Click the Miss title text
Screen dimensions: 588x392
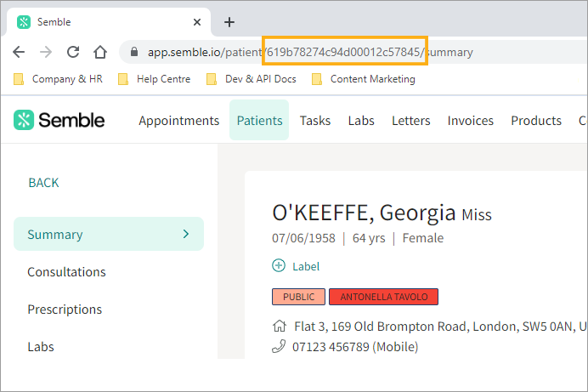477,215
